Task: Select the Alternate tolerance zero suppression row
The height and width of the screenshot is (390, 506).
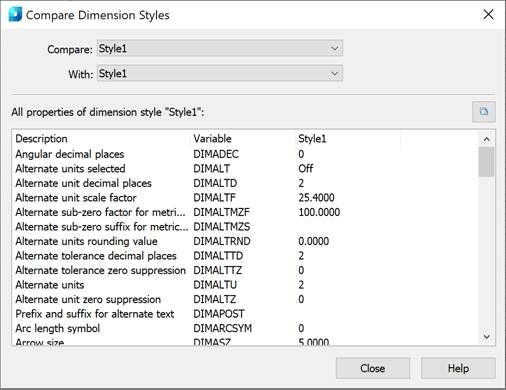Action: 245,270
